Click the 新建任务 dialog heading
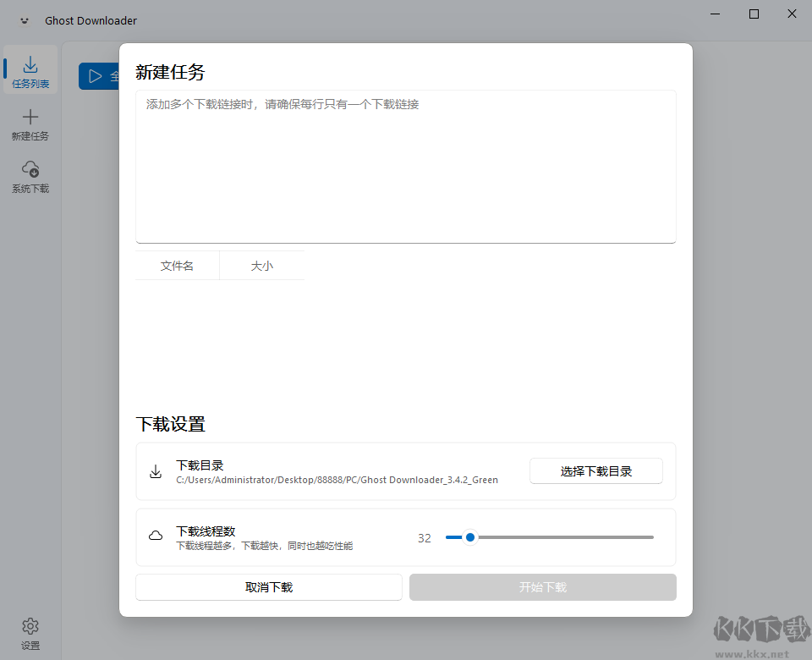Image resolution: width=812 pixels, height=660 pixels. pos(170,72)
